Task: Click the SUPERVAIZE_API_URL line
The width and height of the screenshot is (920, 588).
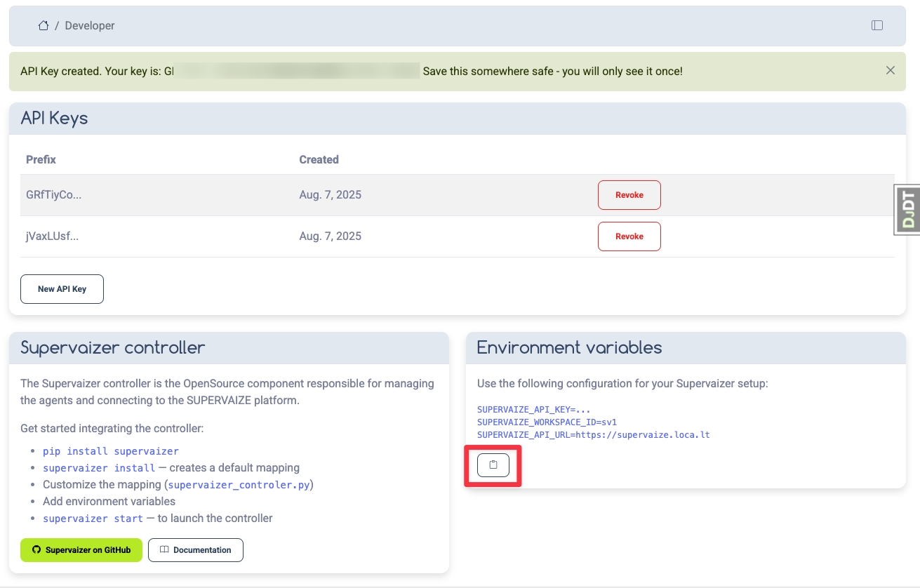Action: 594,435
